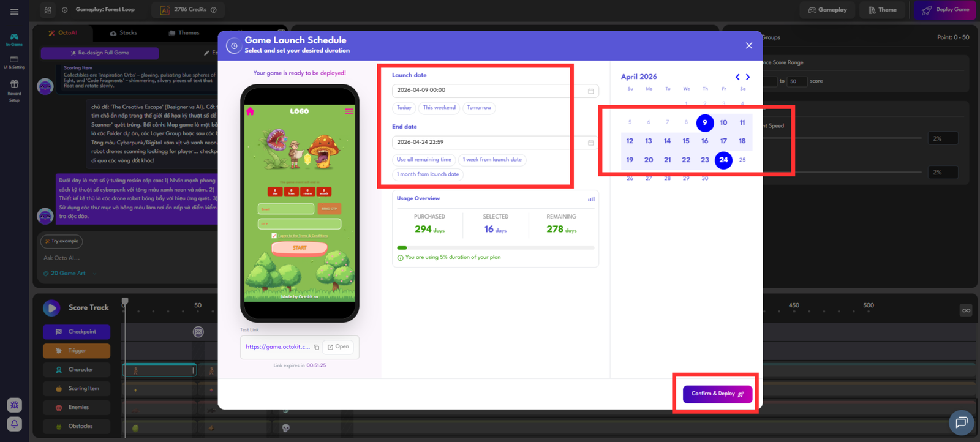The image size is (980, 442).
Task: Go to next month in calendar
Action: click(748, 77)
